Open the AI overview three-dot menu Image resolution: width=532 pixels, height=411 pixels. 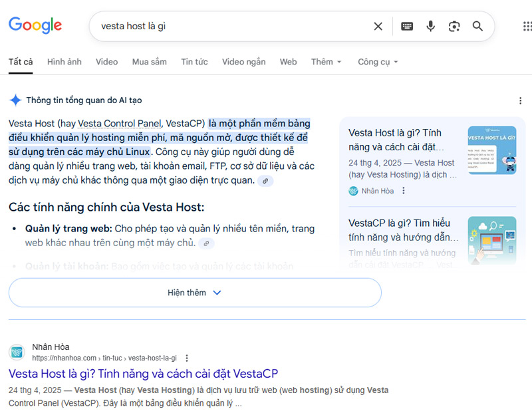[521, 100]
